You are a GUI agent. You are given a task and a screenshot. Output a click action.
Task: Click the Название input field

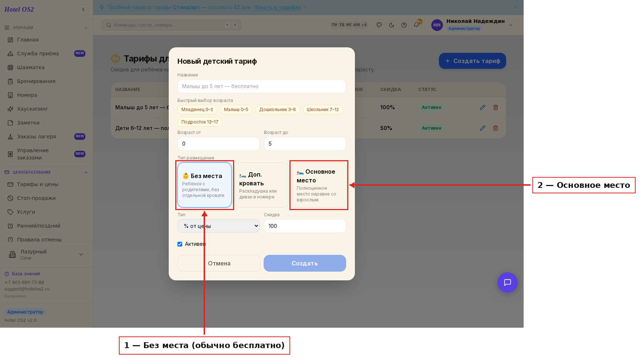(262, 86)
